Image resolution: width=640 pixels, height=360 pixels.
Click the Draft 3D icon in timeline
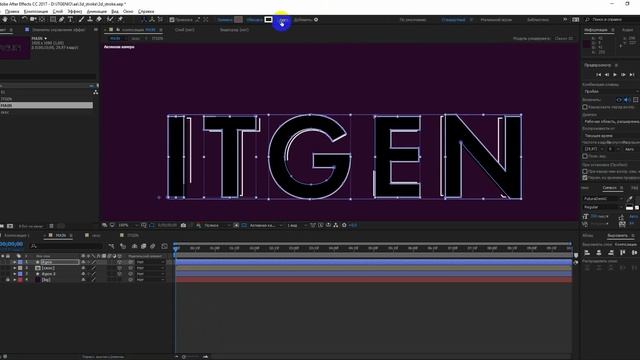[123, 246]
